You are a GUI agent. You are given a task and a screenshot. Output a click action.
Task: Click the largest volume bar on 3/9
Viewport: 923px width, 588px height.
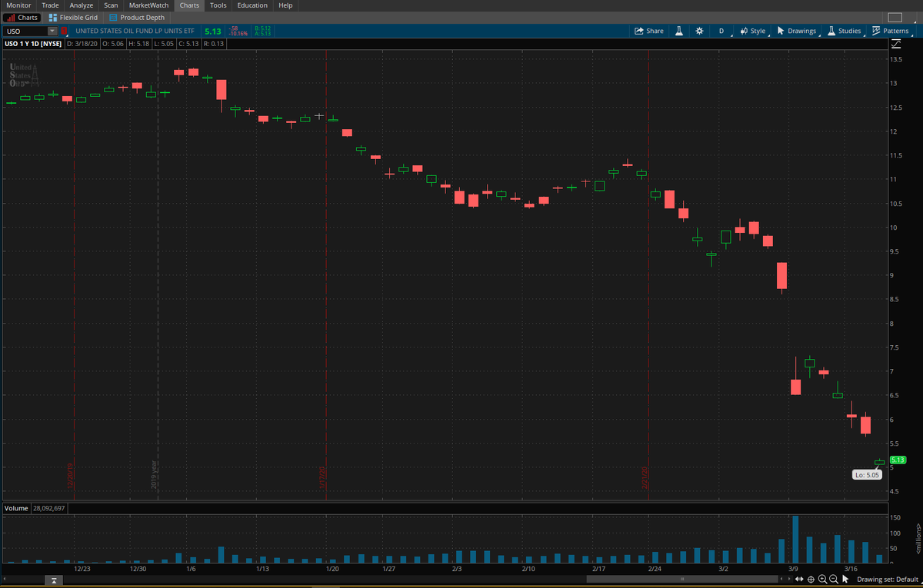tap(795, 540)
